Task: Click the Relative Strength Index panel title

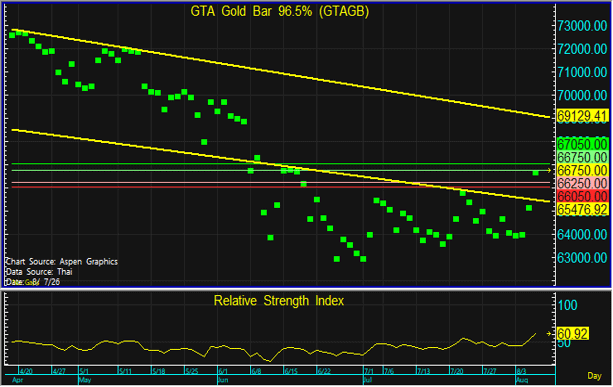Action: point(279,301)
